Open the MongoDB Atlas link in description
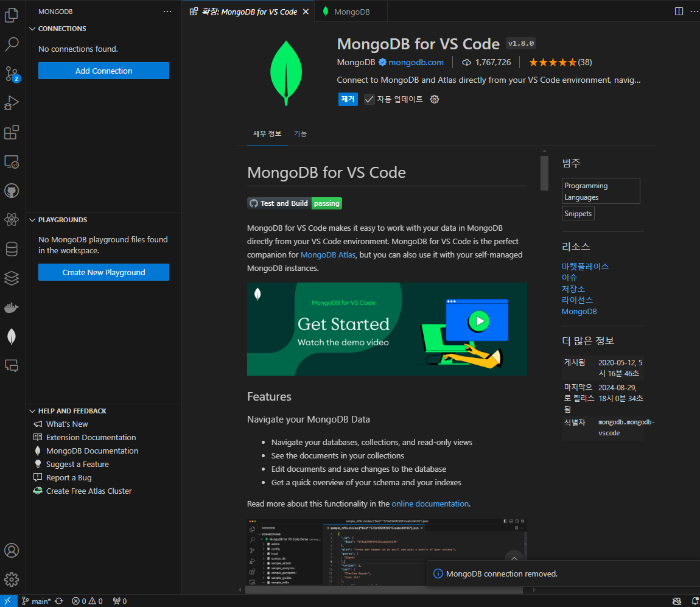700x607 pixels. coord(327,254)
